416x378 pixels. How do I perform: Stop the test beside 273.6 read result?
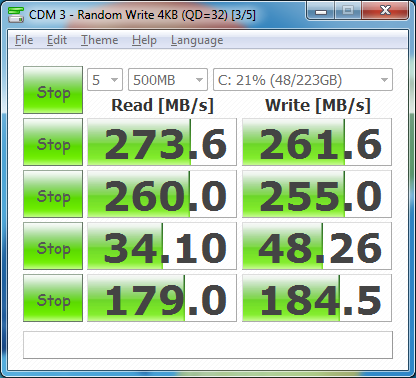coord(53,142)
